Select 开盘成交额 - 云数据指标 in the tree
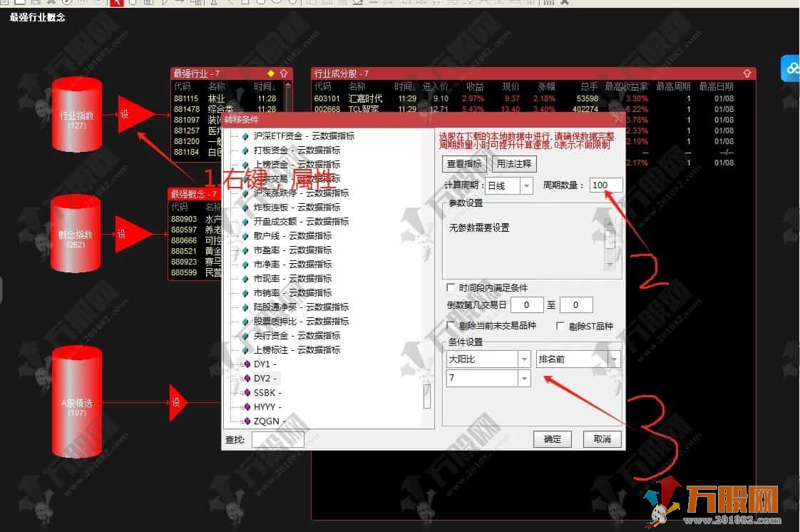The height and width of the screenshot is (532, 800). (x=301, y=222)
